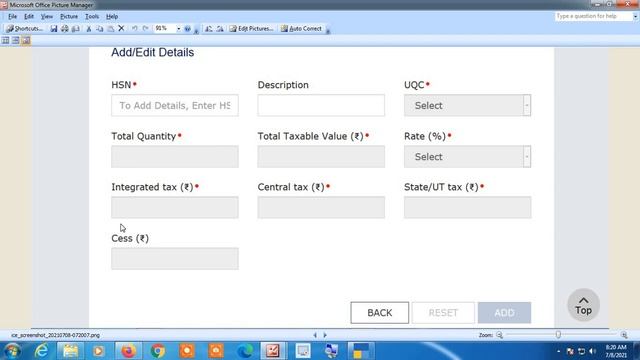
Task: Open the zoom percentage dropdown arrow
Action: click(178, 29)
